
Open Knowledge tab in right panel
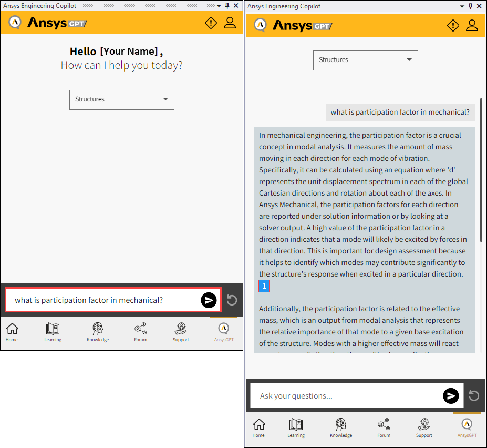click(341, 428)
